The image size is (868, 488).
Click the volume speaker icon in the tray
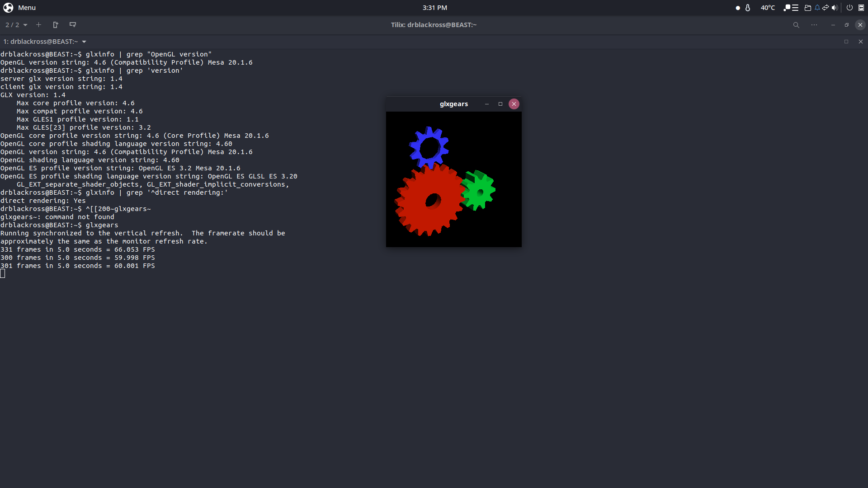pos(835,7)
